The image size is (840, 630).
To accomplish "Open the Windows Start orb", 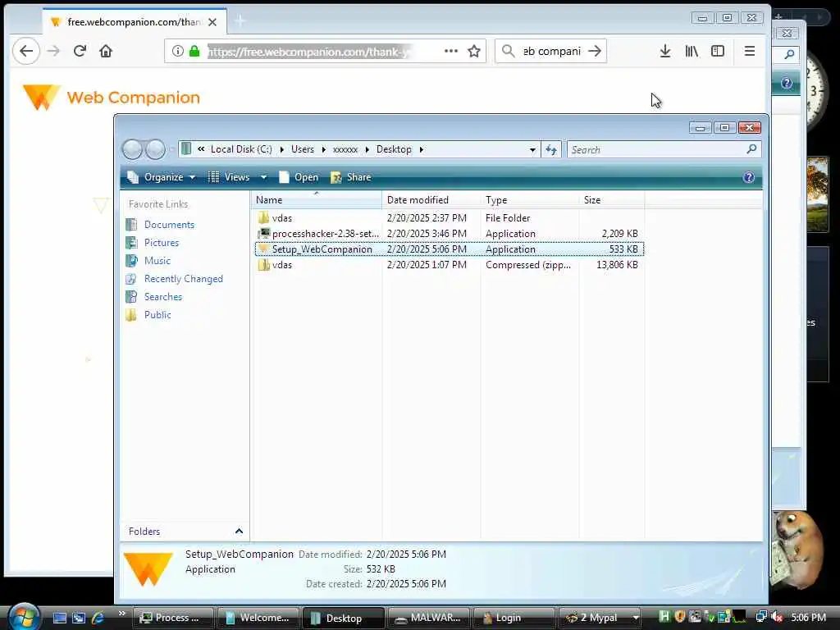I will (24, 617).
